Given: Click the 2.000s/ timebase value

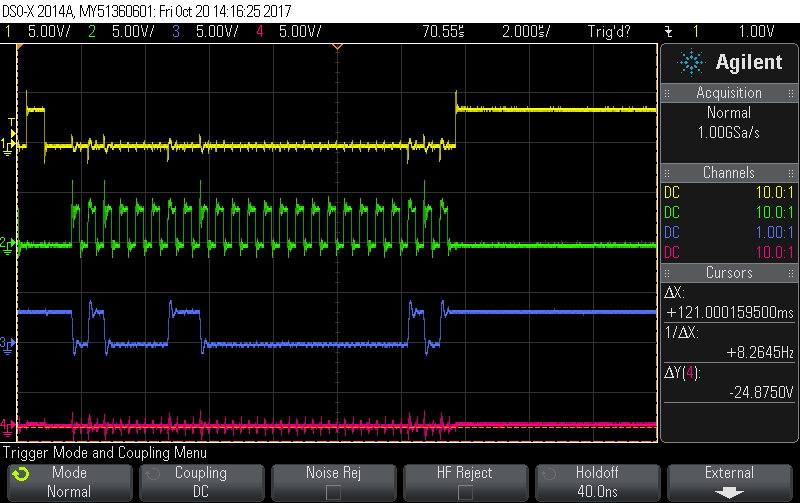Looking at the screenshot, I should click(526, 32).
